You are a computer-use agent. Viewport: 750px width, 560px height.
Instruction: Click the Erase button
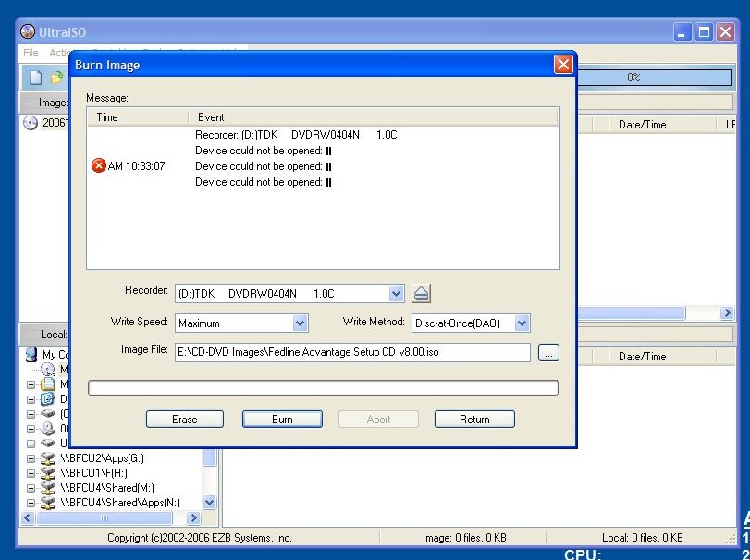[x=185, y=419]
